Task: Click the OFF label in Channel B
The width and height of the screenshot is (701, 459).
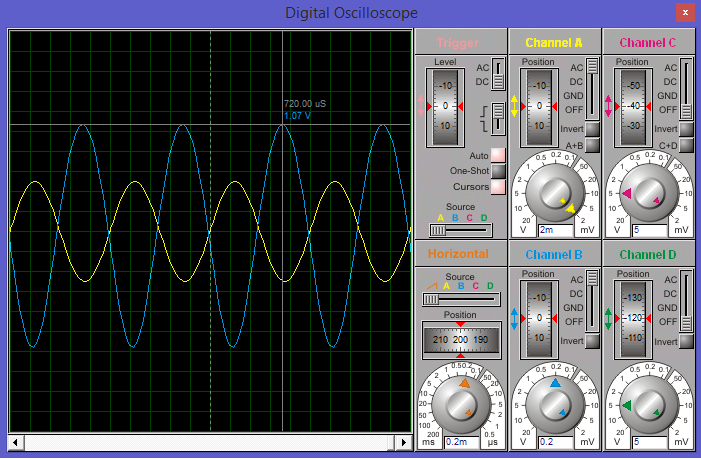Action: (x=574, y=322)
